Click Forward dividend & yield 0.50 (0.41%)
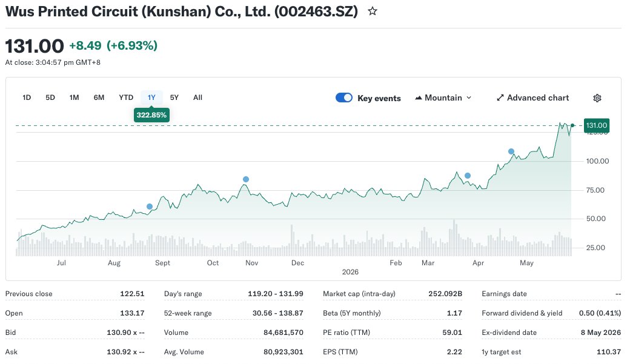The width and height of the screenshot is (630, 364). point(600,313)
